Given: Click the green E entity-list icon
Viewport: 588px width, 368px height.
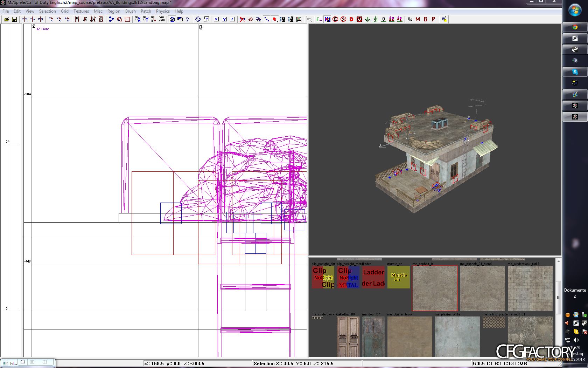Looking at the screenshot, I should click(x=319, y=19).
